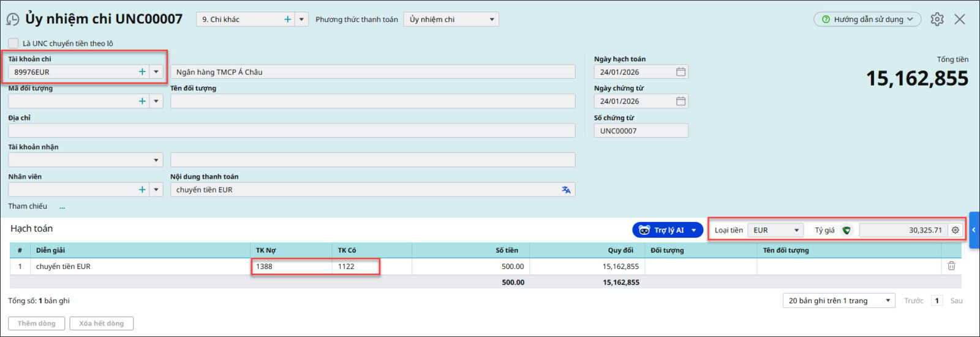Open the settings gear at top right
980x337 pixels.
937,20
